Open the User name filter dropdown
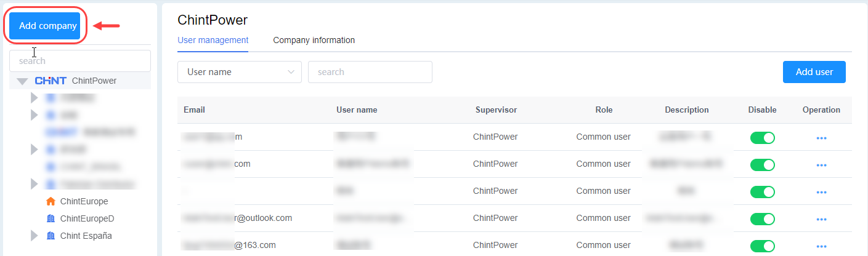This screenshot has height=256, width=868. tap(240, 72)
